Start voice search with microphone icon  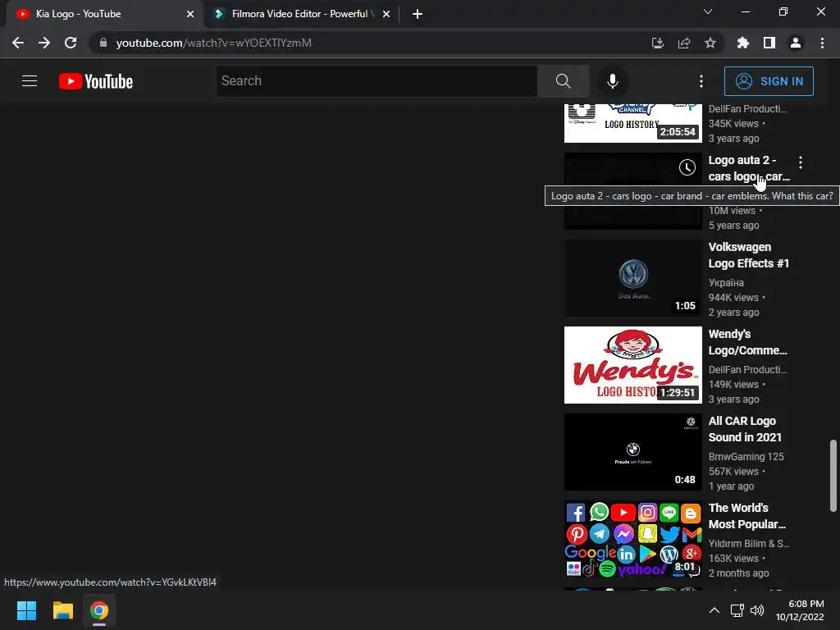coord(612,81)
